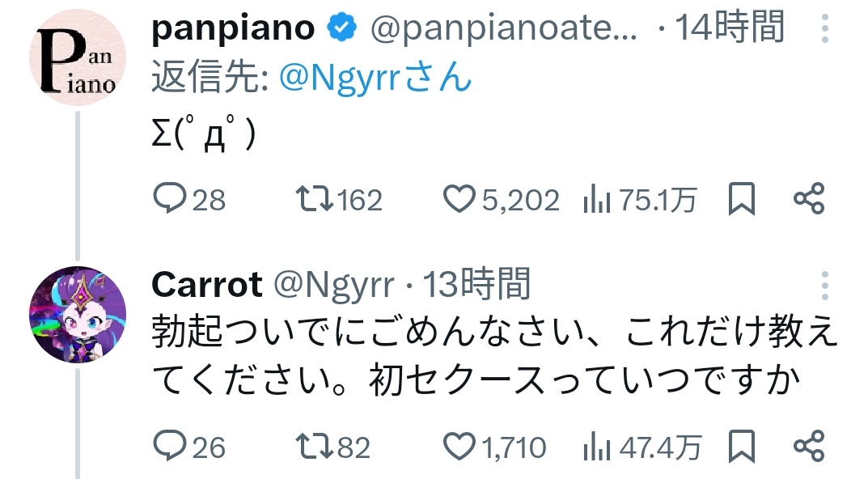Share panpiano's post
The image size is (868, 479).
point(808,199)
